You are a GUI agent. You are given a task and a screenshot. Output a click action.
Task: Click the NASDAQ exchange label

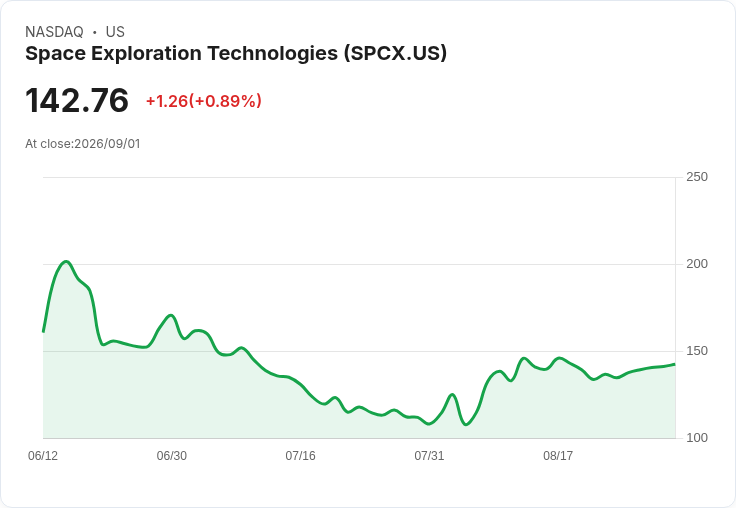click(x=54, y=32)
